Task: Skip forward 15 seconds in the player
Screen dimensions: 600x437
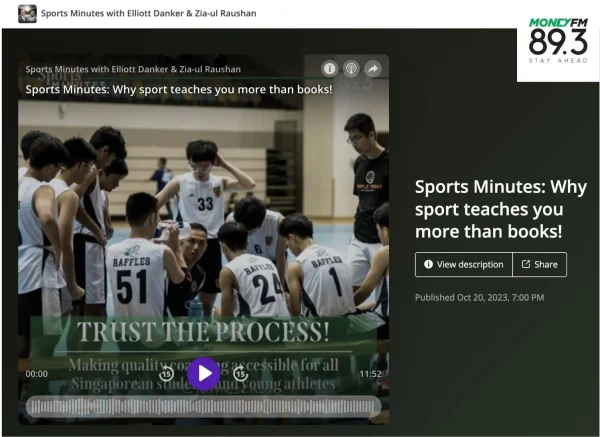Action: (240, 373)
